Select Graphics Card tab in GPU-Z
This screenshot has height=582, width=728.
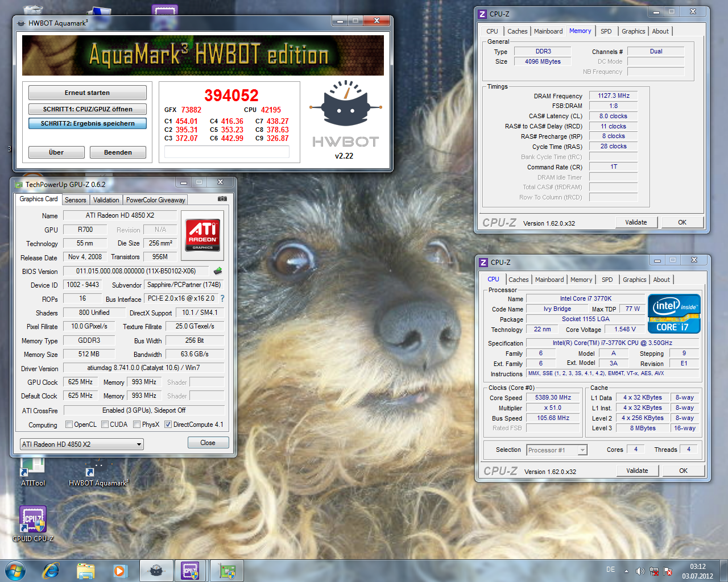tap(38, 199)
